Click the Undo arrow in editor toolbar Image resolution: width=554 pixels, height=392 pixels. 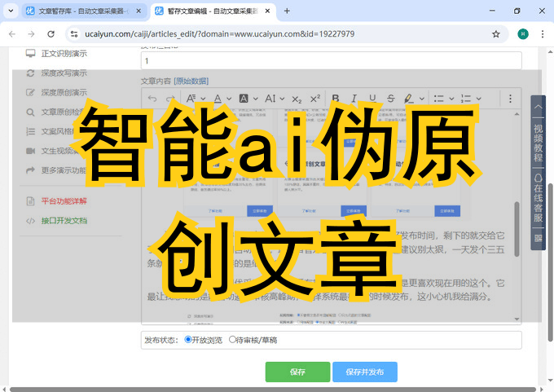[152, 99]
